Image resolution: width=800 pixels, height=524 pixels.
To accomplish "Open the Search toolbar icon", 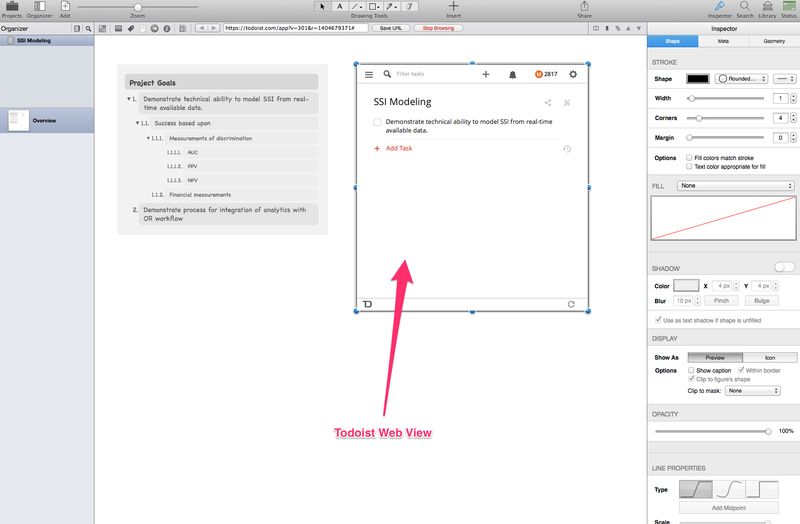I will coord(745,6).
